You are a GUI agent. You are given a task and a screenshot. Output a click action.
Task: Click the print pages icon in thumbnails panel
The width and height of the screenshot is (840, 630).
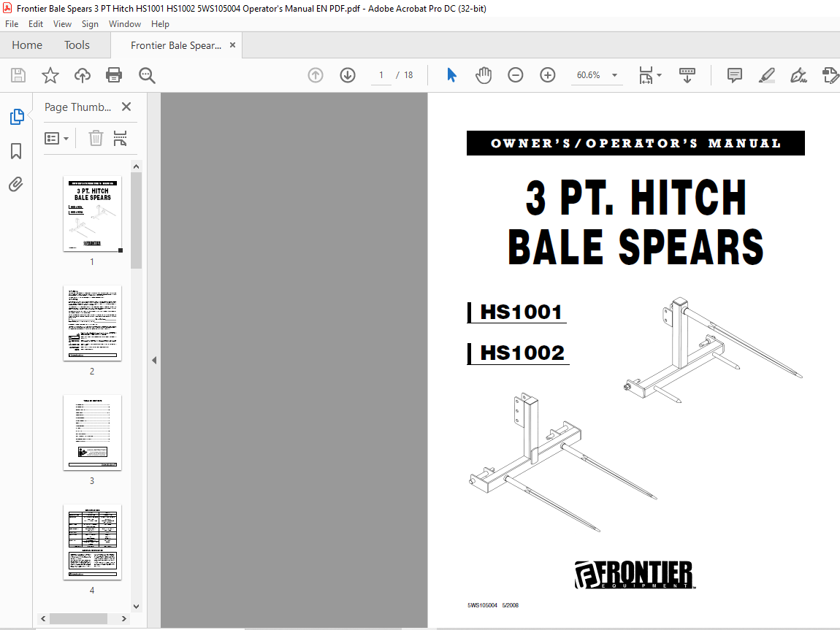(x=120, y=139)
